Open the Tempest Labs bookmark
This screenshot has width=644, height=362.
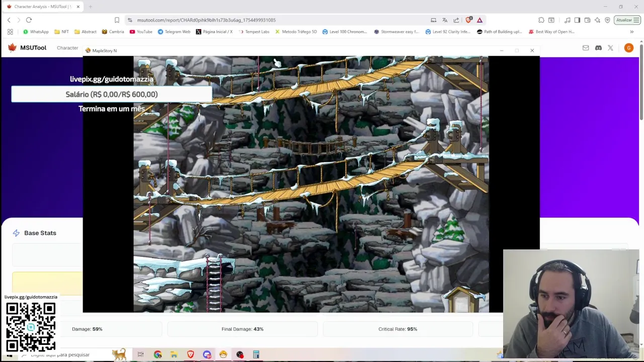click(254, 32)
